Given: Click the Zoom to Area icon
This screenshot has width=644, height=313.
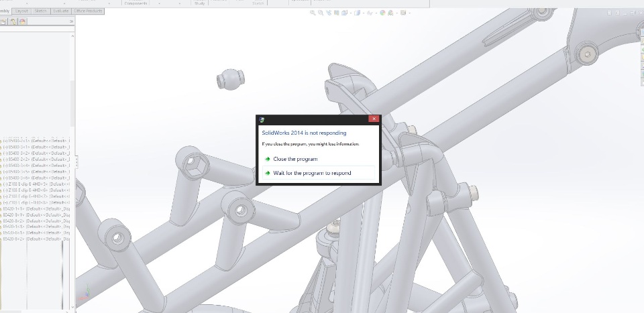Looking at the screenshot, I should click(321, 13).
